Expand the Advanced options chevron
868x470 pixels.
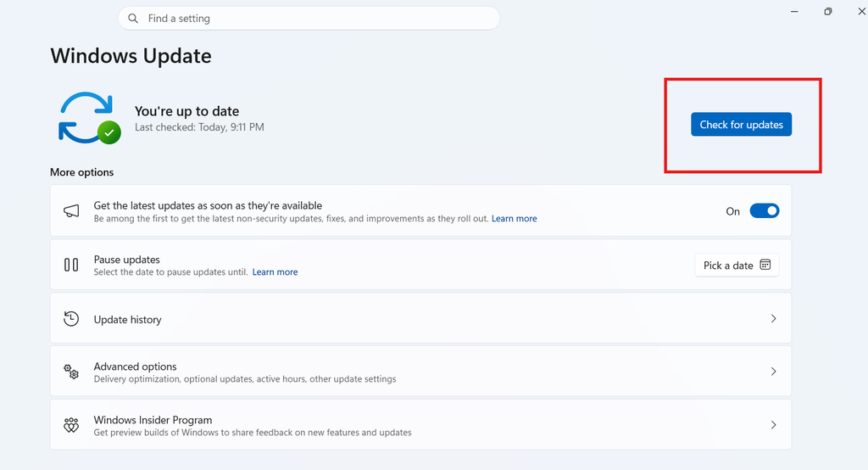773,372
